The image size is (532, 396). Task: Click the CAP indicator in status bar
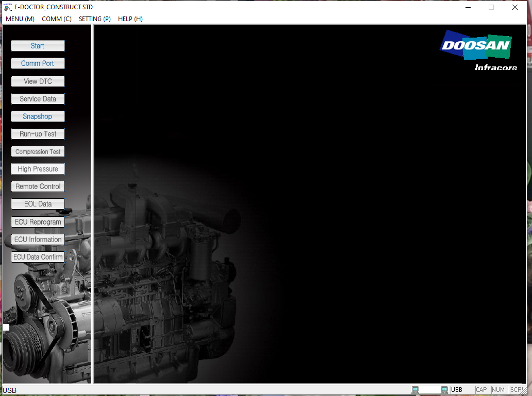[x=481, y=390]
